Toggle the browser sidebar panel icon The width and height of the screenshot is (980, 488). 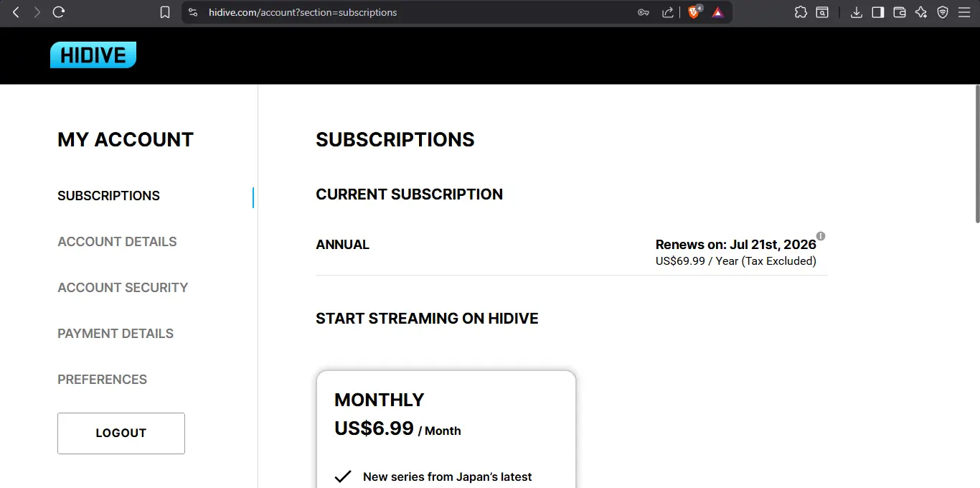[877, 12]
